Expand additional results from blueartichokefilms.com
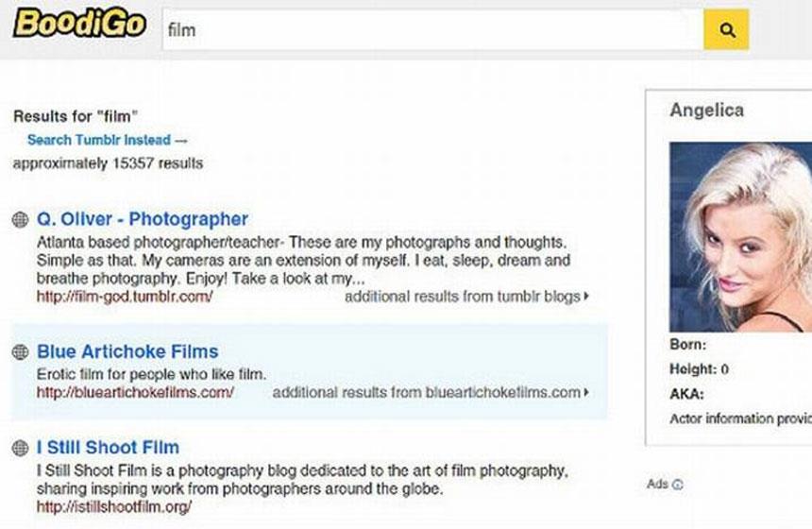Image resolution: width=812 pixels, height=529 pixels. click(431, 392)
